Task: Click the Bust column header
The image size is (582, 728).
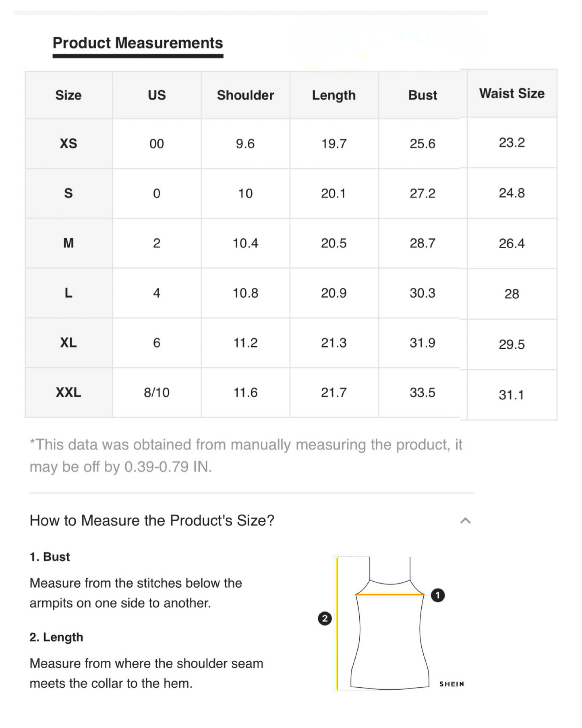Action: [423, 95]
